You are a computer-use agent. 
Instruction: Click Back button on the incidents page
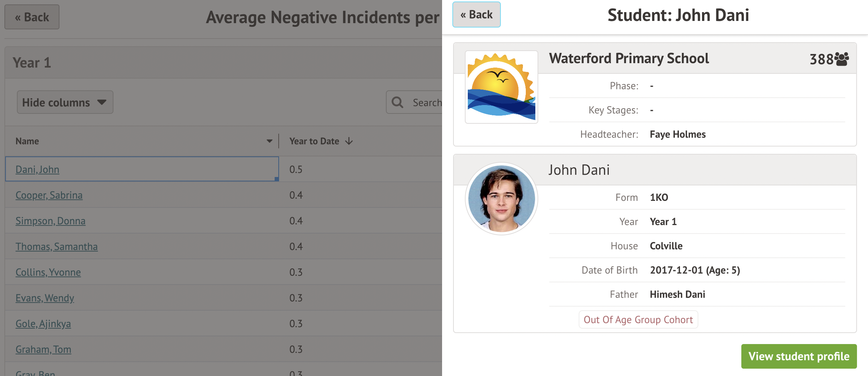point(32,17)
